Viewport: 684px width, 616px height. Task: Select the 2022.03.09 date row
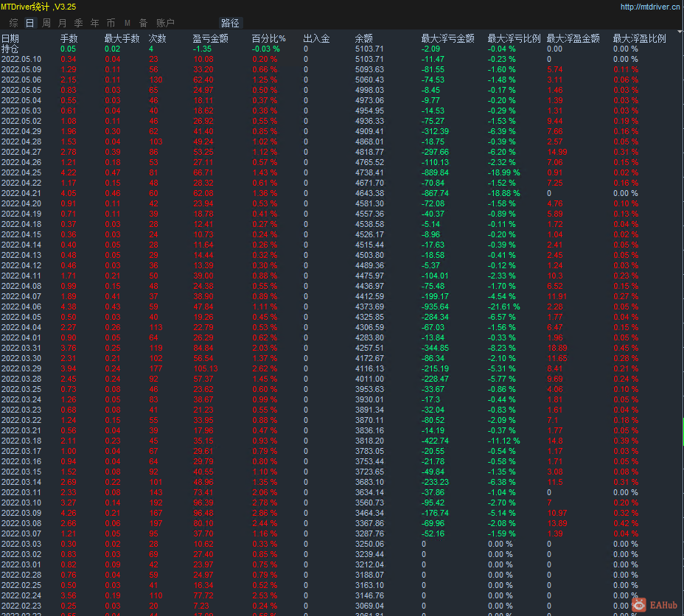21,513
